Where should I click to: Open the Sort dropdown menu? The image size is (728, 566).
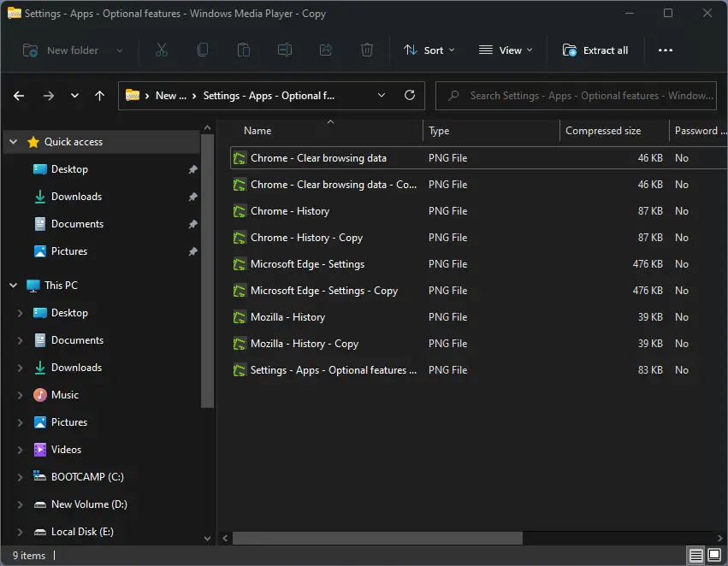click(429, 50)
